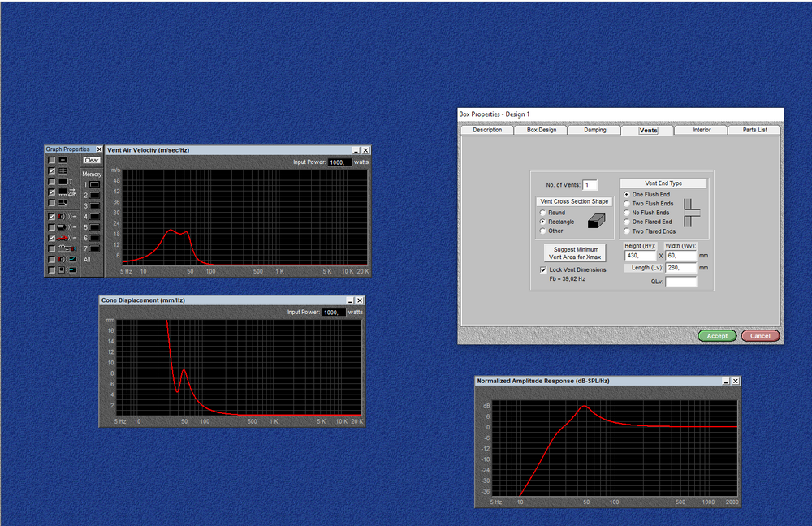Click the multiple graph windows icon

pos(63,203)
